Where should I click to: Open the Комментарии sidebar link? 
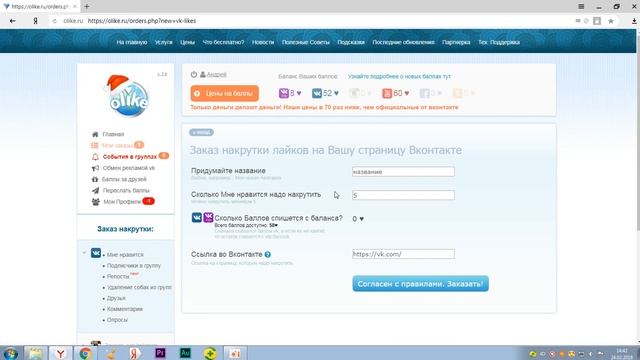[125, 309]
